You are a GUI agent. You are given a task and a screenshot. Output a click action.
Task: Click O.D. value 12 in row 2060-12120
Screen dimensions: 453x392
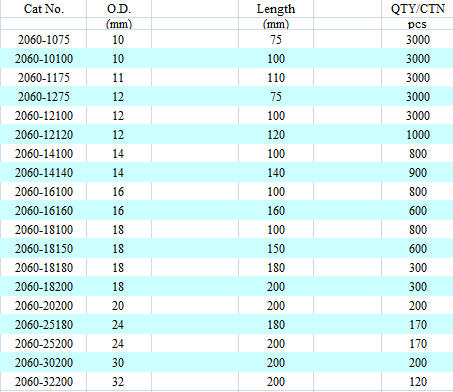tap(118, 135)
